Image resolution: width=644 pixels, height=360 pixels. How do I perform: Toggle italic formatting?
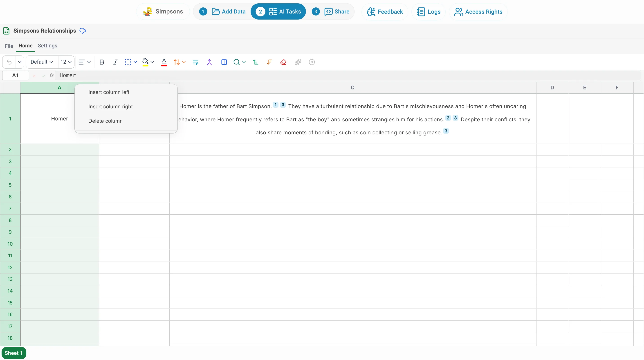pyautogui.click(x=115, y=62)
